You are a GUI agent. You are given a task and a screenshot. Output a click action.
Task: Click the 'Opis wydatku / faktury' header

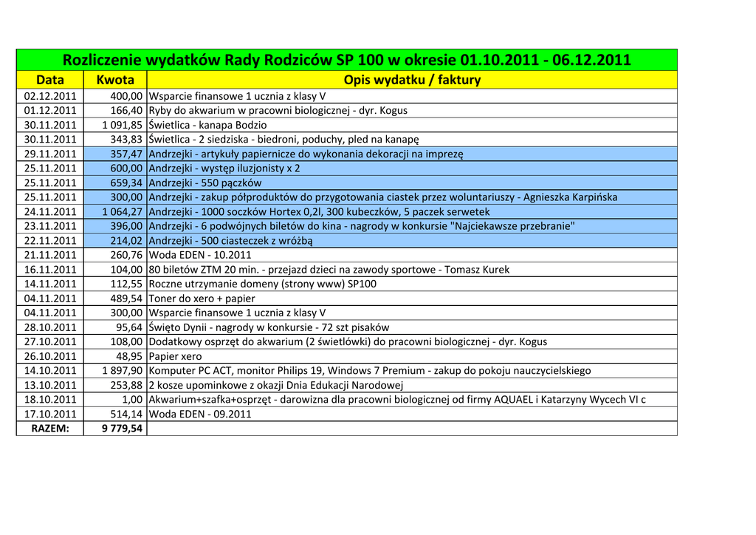(x=411, y=80)
